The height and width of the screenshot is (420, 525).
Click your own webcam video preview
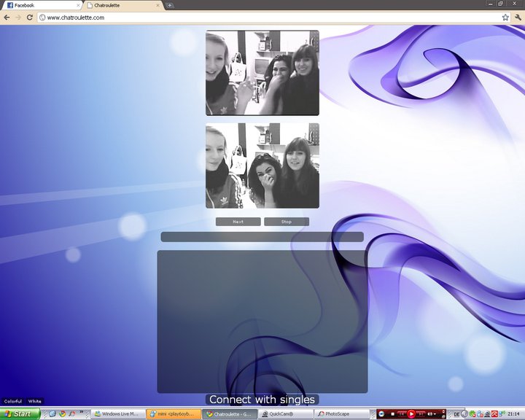(x=262, y=166)
